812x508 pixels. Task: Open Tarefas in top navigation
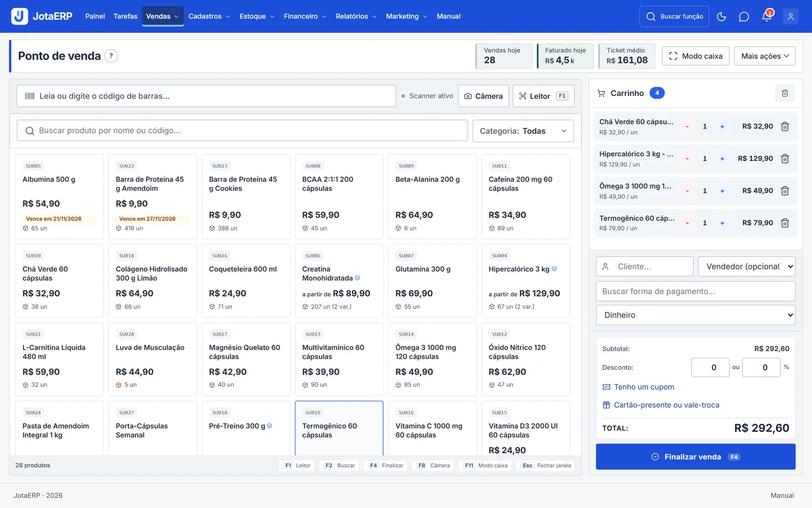[x=125, y=16]
